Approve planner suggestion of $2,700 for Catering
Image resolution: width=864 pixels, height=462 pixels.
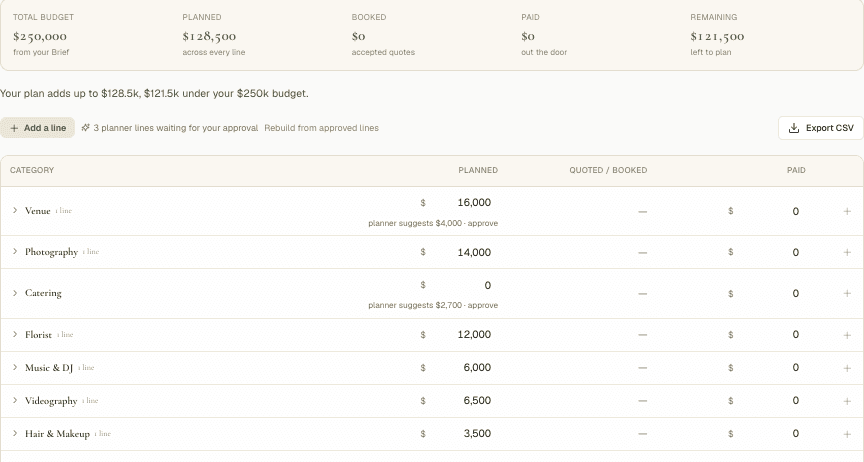coord(483,305)
